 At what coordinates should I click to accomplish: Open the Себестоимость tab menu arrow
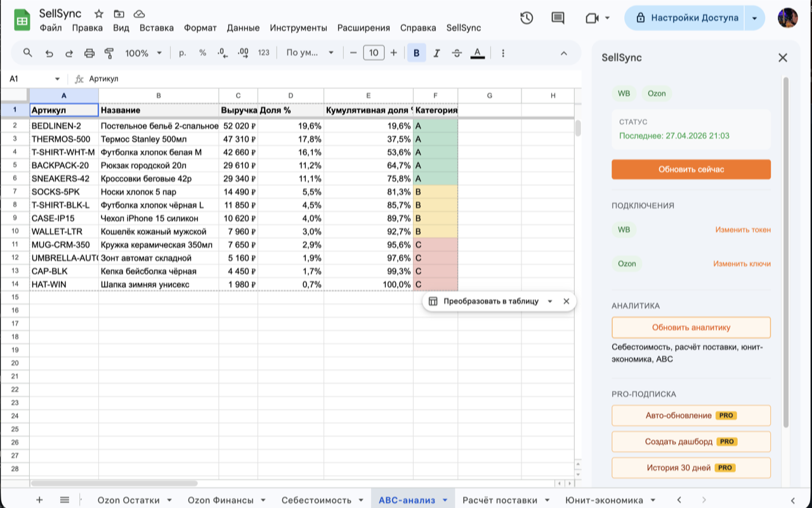[x=361, y=500]
